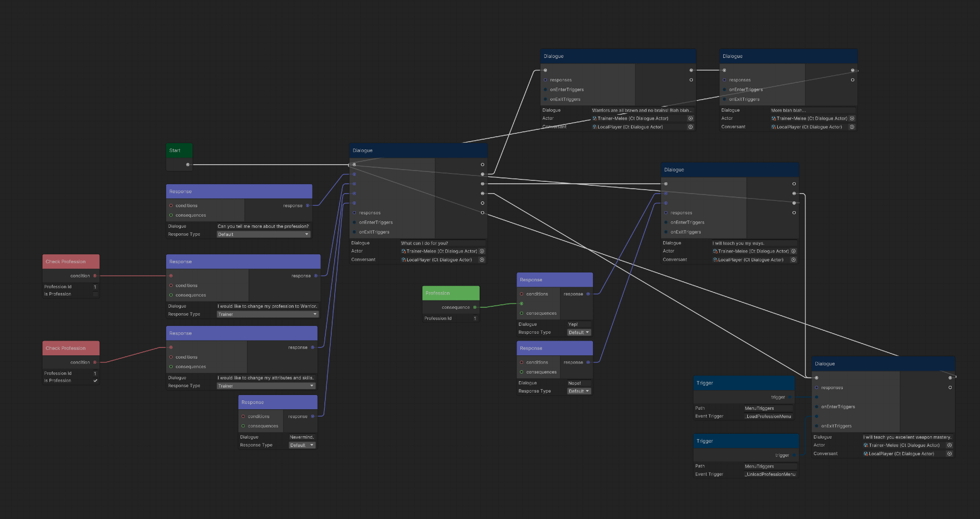This screenshot has width=980, height=519.
Task: Click the Start node's output port
Action: coord(188,165)
